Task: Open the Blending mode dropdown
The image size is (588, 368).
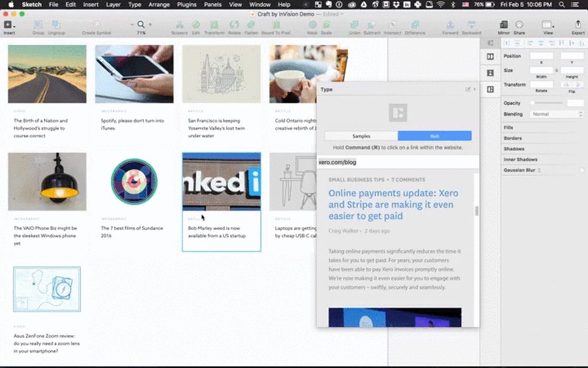Action: (556, 114)
